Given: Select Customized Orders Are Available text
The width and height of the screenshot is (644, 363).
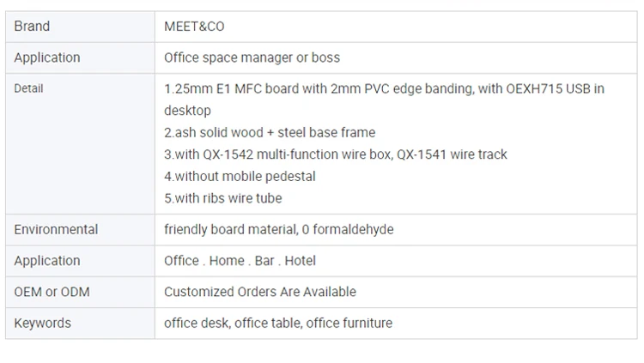Looking at the screenshot, I should click(x=260, y=292).
